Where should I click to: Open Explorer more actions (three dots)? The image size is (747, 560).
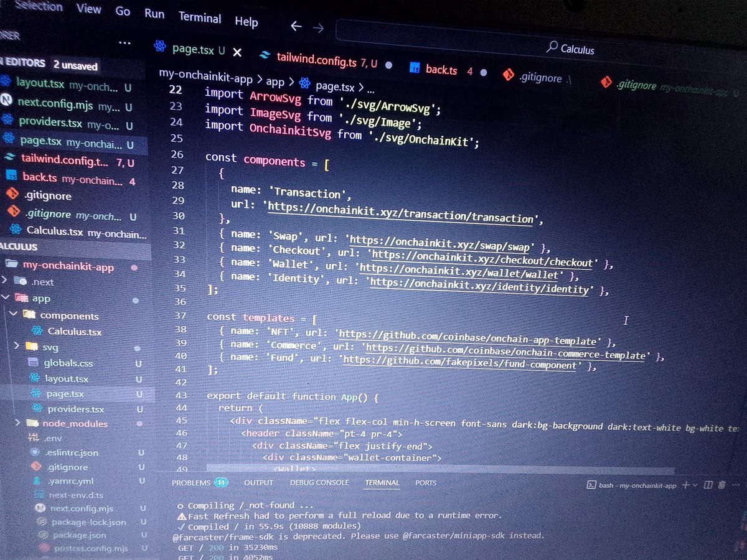(x=125, y=43)
